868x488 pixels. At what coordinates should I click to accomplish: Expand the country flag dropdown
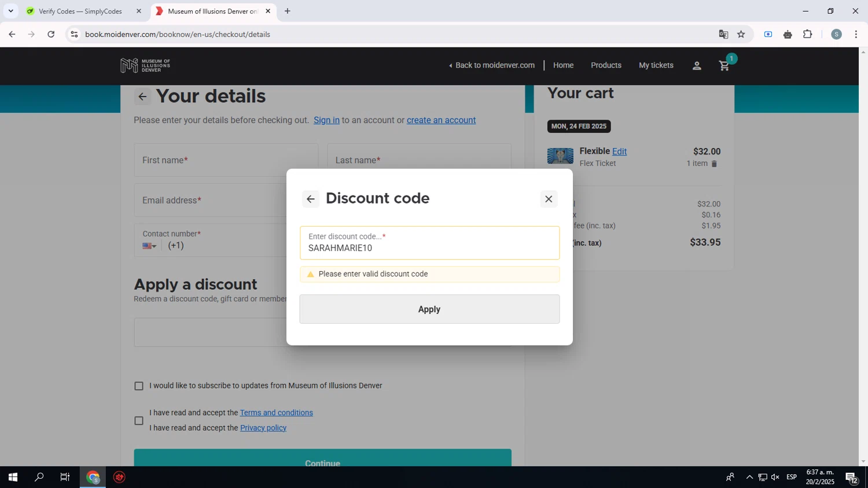pyautogui.click(x=149, y=246)
